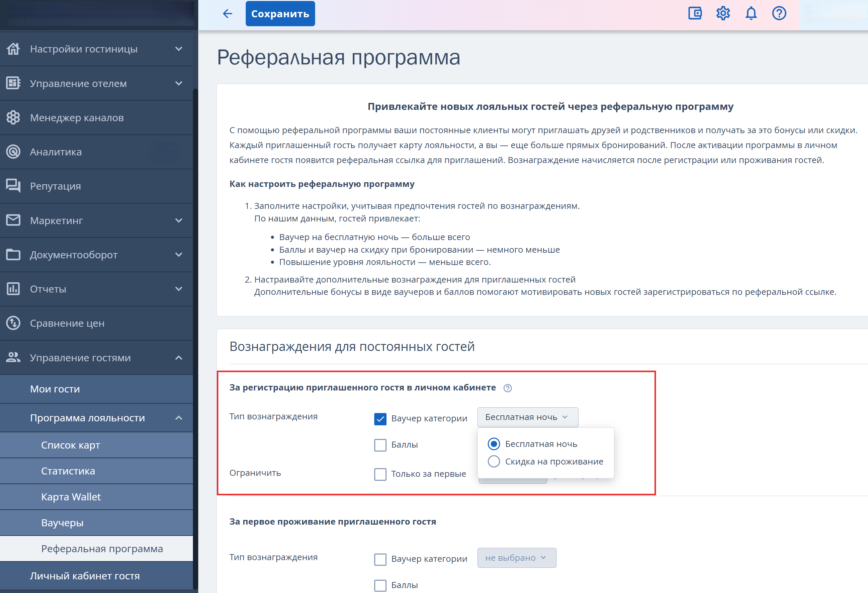The width and height of the screenshot is (868, 593).
Task: Click the Channel Manager flower icon
Action: pos(13,118)
